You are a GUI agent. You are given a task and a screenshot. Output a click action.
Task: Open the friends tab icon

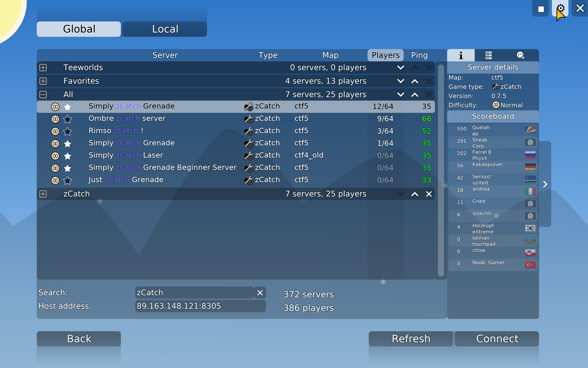(x=520, y=55)
